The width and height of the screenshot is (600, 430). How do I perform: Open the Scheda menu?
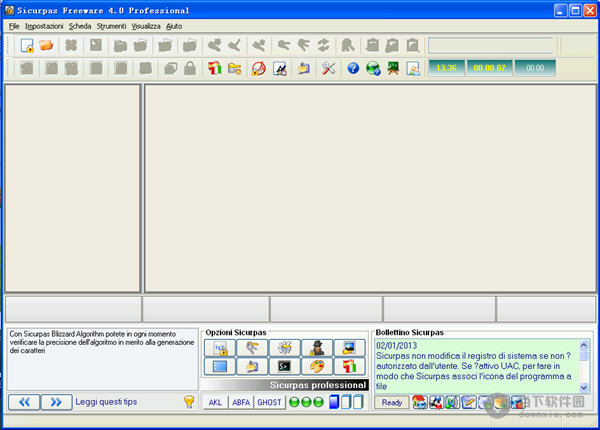click(80, 26)
